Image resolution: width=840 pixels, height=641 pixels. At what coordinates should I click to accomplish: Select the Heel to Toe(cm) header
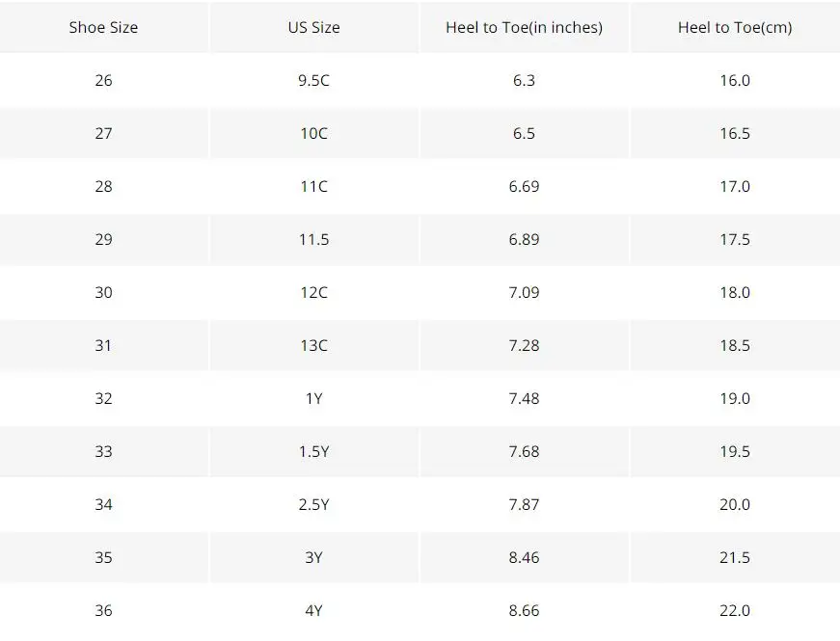(x=735, y=27)
